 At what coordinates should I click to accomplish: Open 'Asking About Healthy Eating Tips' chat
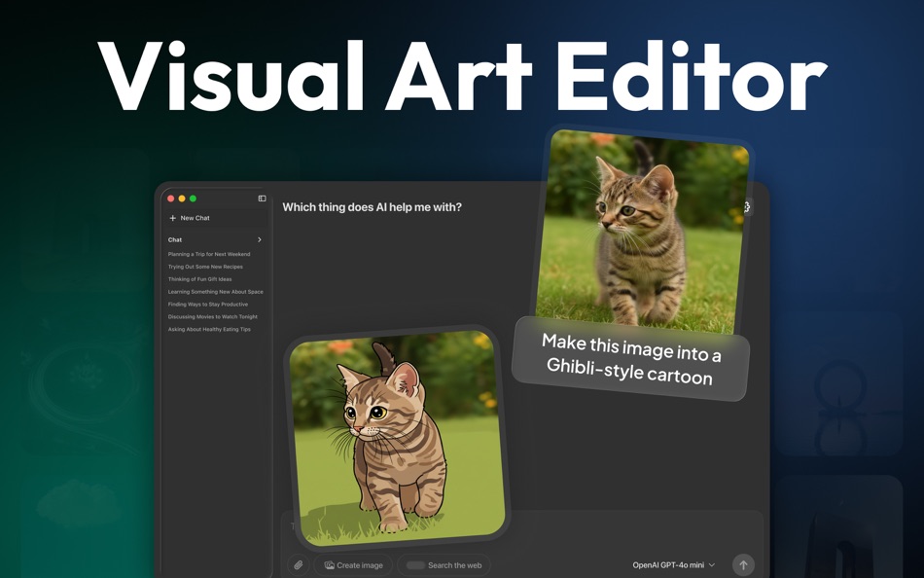coord(209,329)
